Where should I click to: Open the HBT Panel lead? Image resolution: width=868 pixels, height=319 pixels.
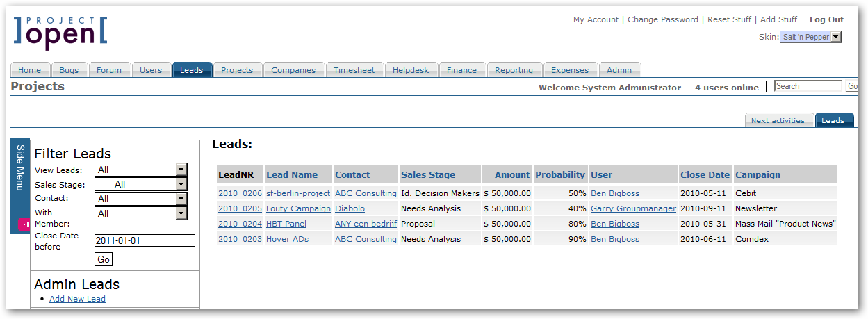[286, 224]
